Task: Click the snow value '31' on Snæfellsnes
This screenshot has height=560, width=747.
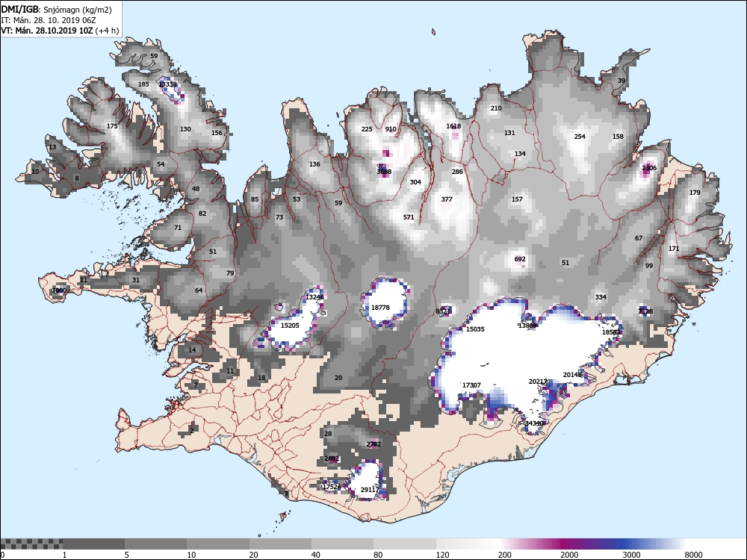Action: 136,280
